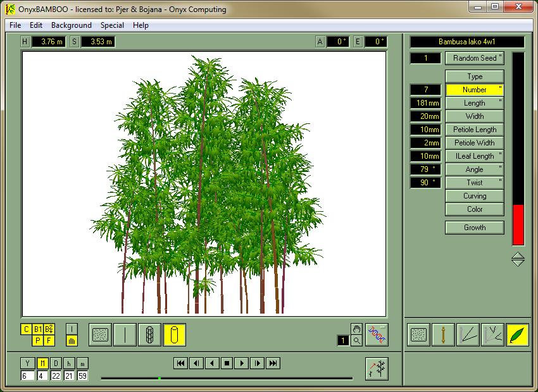Select the magnifier zoom tool
The image size is (538, 392).
tap(357, 341)
